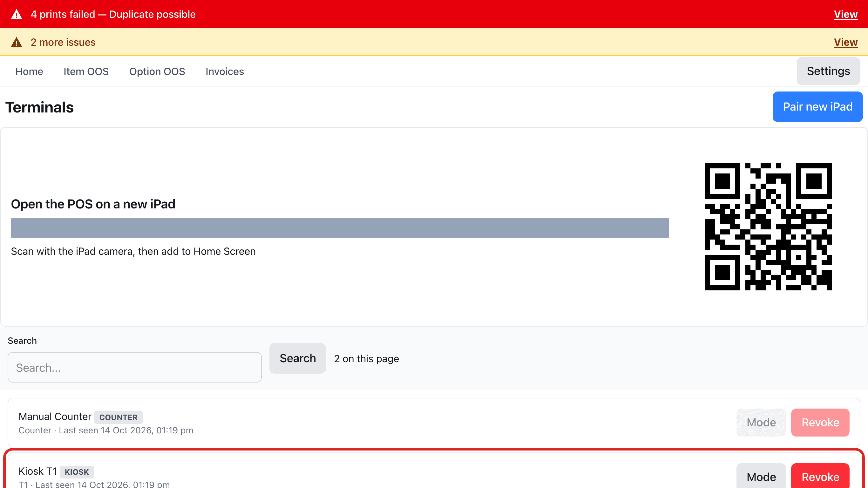This screenshot has height=488, width=868.
Task: Click 'Counter · Last seen 14 Oct 2026' text
Action: point(106,430)
